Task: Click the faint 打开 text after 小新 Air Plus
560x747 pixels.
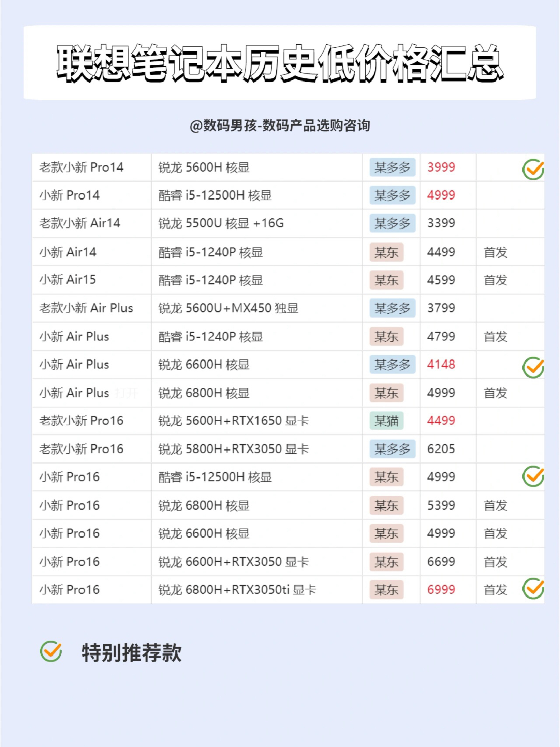Action: coord(126,393)
